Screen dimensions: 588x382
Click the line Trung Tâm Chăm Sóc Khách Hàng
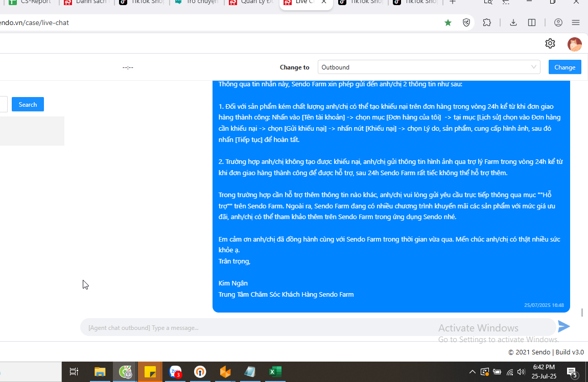(x=286, y=294)
